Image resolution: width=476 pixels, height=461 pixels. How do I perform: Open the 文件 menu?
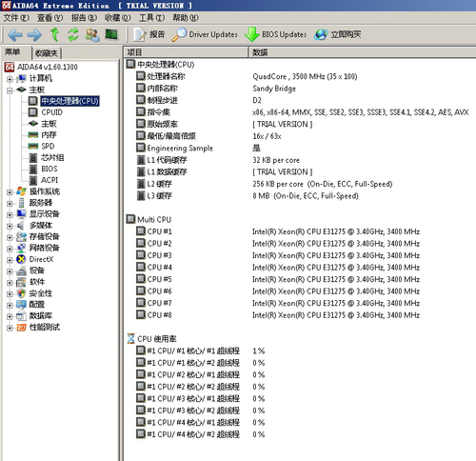tap(16, 18)
